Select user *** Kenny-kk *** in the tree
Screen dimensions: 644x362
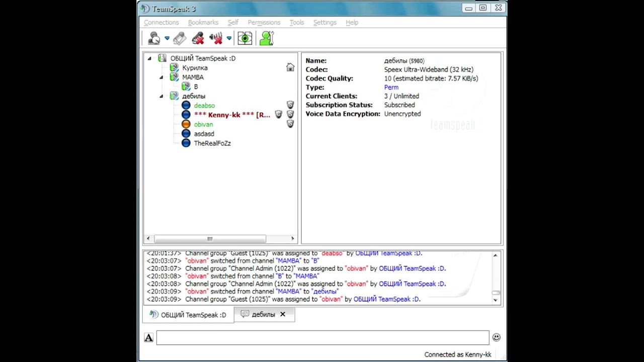[232, 115]
